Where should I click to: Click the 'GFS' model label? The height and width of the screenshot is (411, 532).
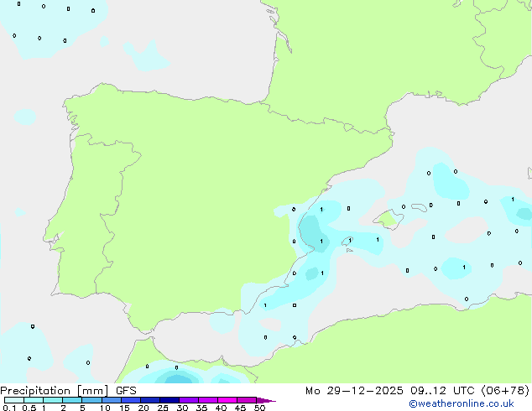point(126,391)
